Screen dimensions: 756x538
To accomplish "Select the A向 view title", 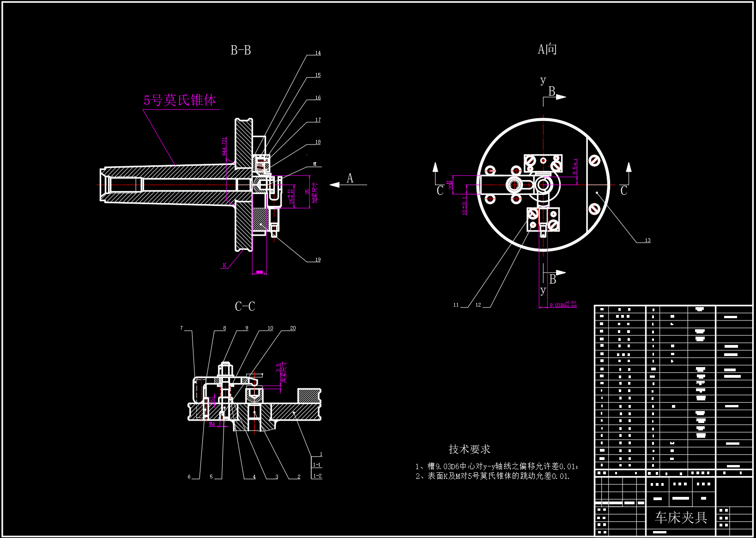I will [x=547, y=49].
